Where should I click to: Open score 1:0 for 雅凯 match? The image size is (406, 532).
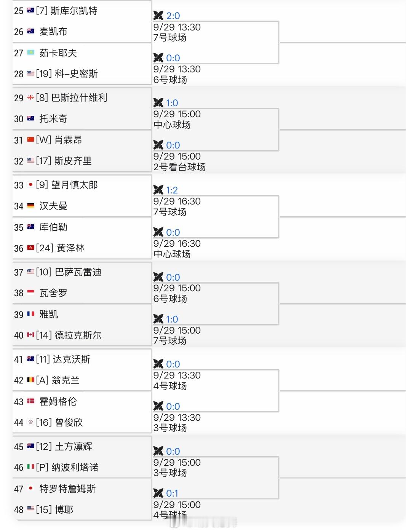tap(172, 319)
